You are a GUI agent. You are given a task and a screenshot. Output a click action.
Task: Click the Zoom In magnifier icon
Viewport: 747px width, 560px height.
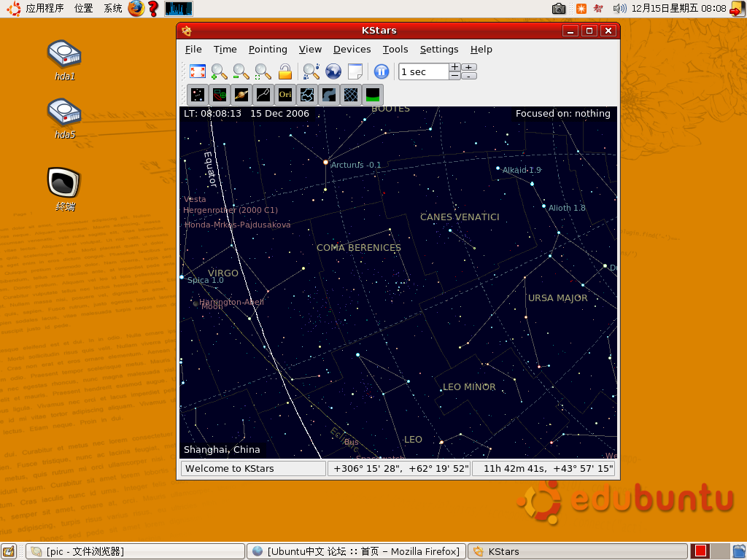pos(219,72)
